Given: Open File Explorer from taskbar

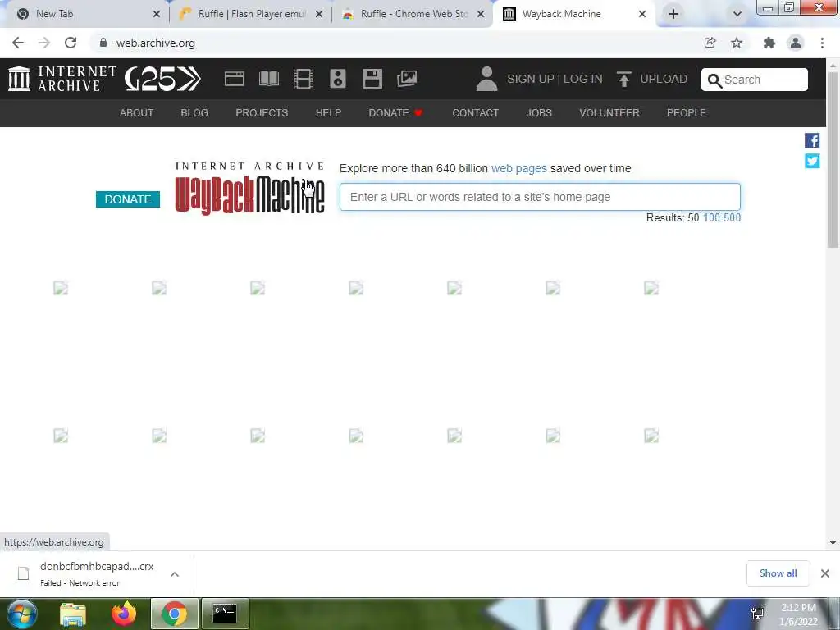Looking at the screenshot, I should tap(73, 614).
